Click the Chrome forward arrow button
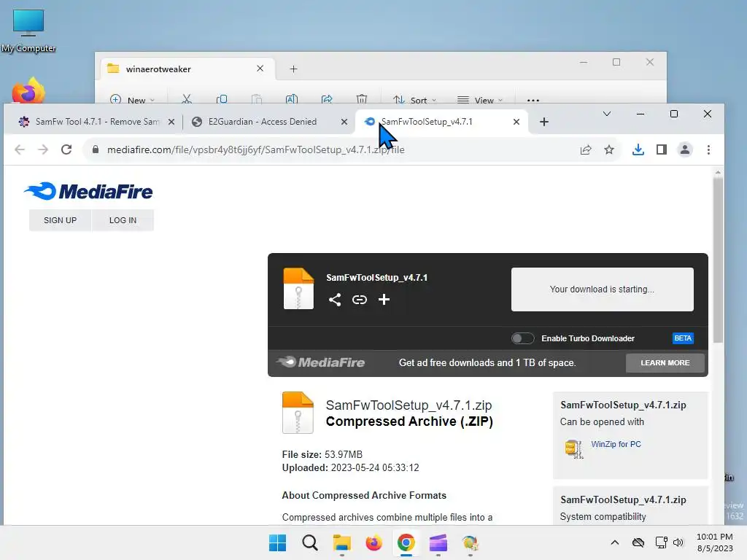The height and width of the screenshot is (560, 747). [x=43, y=149]
